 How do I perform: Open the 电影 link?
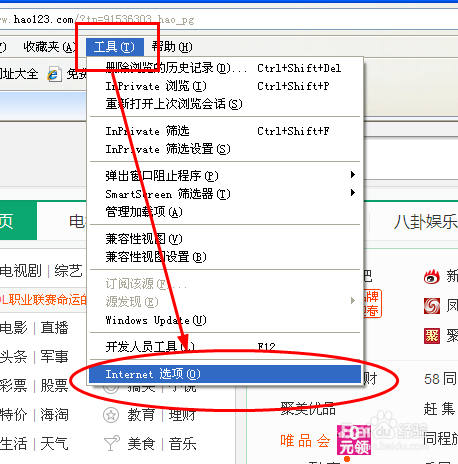(13, 327)
